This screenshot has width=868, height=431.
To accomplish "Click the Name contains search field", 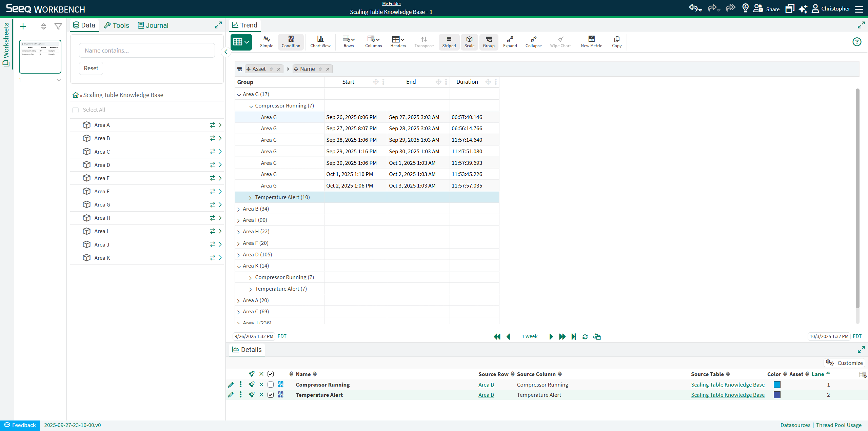I will 146,51.
